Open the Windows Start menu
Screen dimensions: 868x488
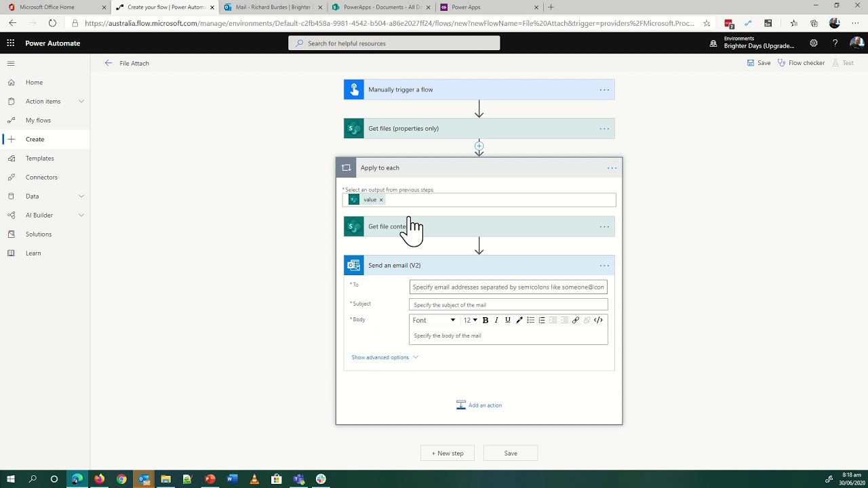coord(11,479)
